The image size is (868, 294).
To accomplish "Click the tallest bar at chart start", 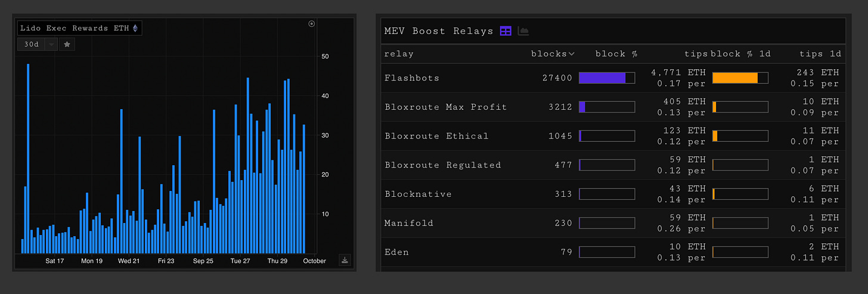I will [x=28, y=159].
